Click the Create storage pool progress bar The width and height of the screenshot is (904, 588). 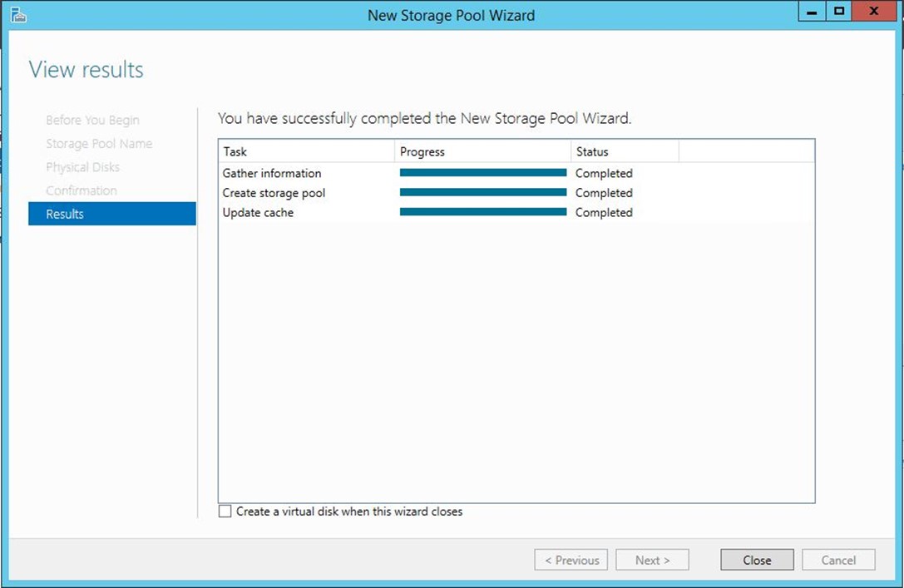[483, 192]
